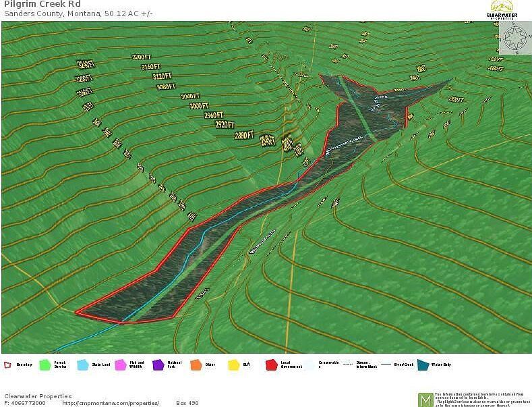The height and width of the screenshot is (407, 532).
Task: Click the 'Boundary' legend label
Action: coord(24,365)
